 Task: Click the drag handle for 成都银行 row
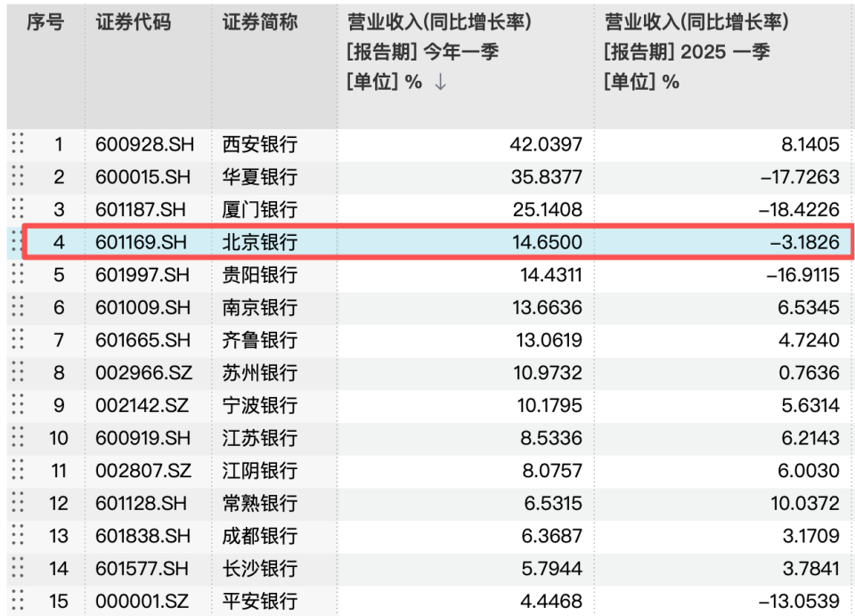[18, 535]
